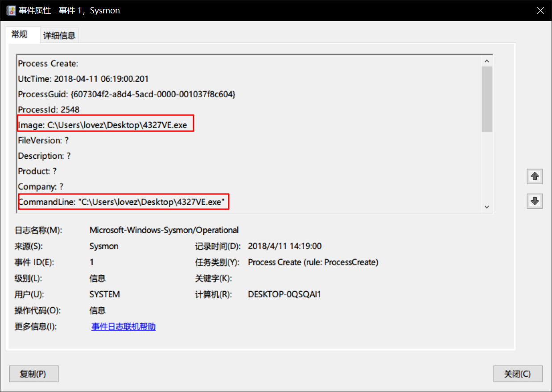Click the computer name DESKTOP-0QSQAI1

(x=284, y=294)
